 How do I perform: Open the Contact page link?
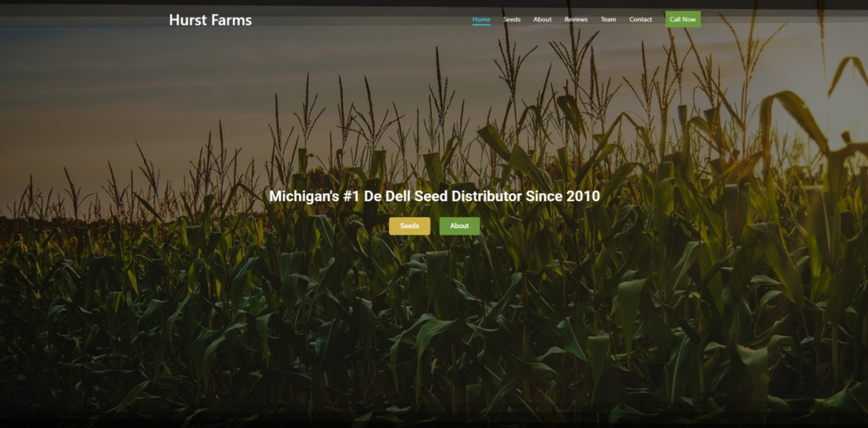click(641, 19)
